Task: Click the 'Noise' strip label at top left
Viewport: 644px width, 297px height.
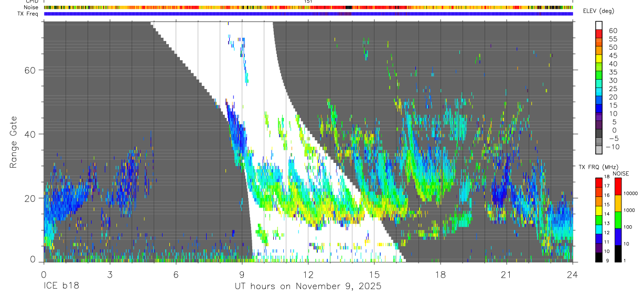Action: 31,7
